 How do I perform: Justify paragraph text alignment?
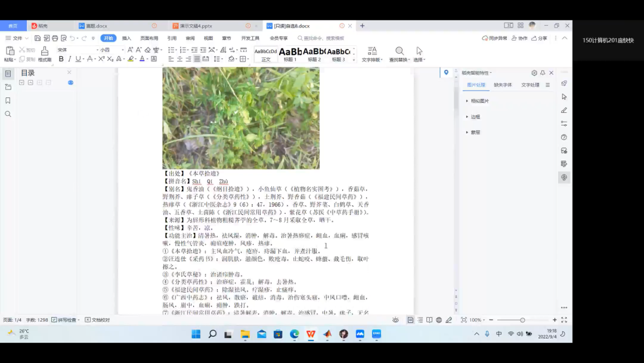(x=197, y=59)
